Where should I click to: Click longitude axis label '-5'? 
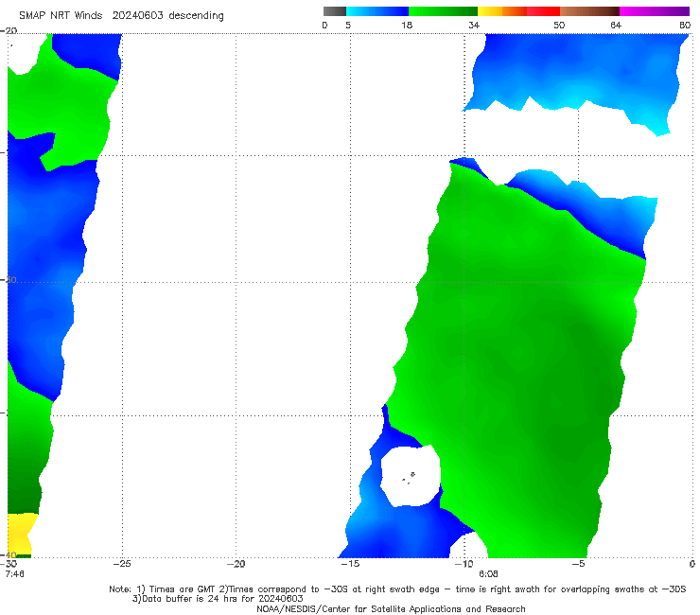pos(578,564)
